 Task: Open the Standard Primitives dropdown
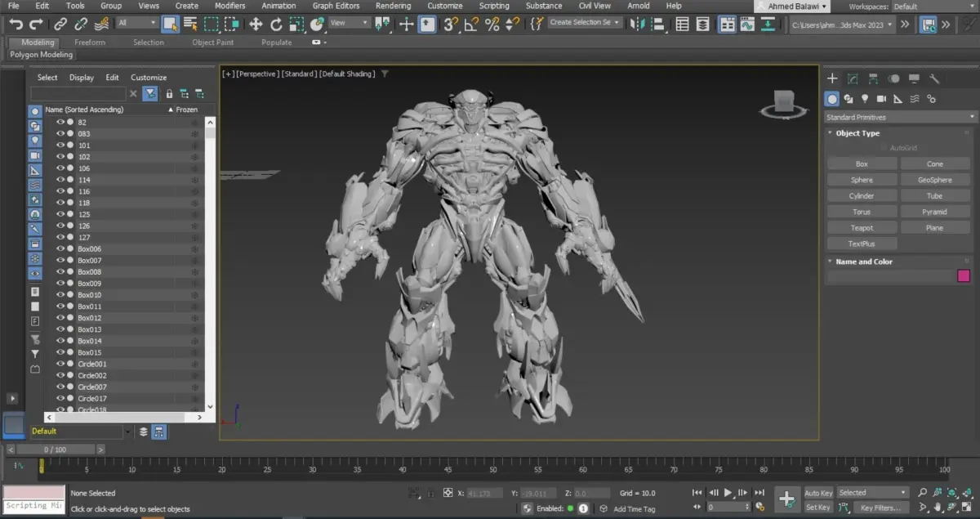tap(899, 117)
